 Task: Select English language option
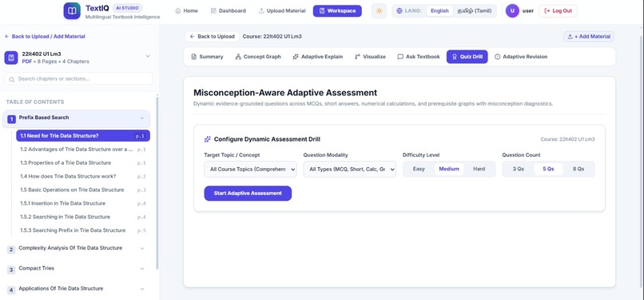coord(439,10)
